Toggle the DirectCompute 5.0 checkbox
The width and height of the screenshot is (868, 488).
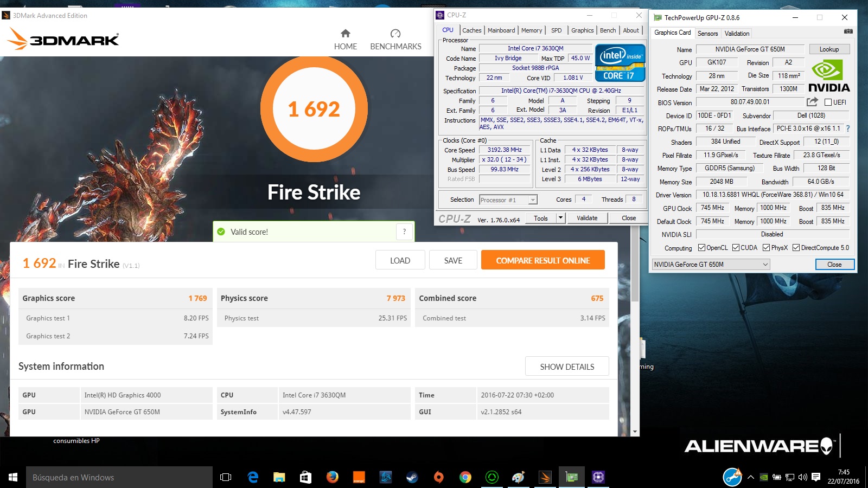pos(796,248)
